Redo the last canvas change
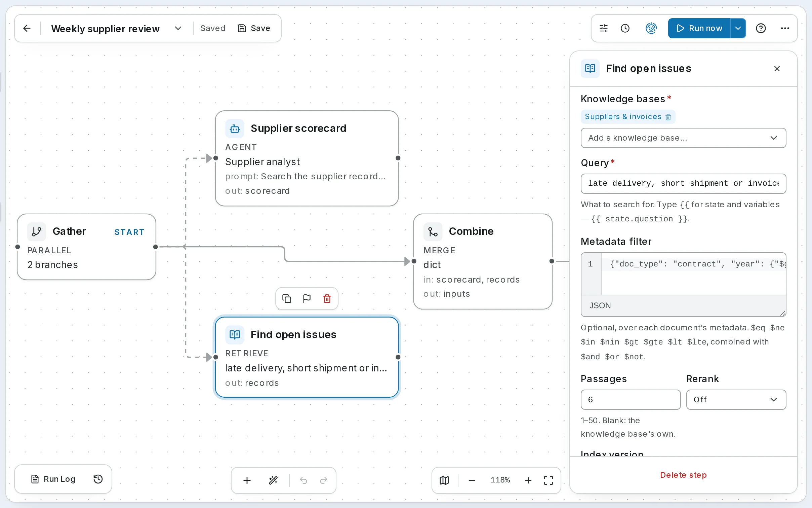 point(324,480)
